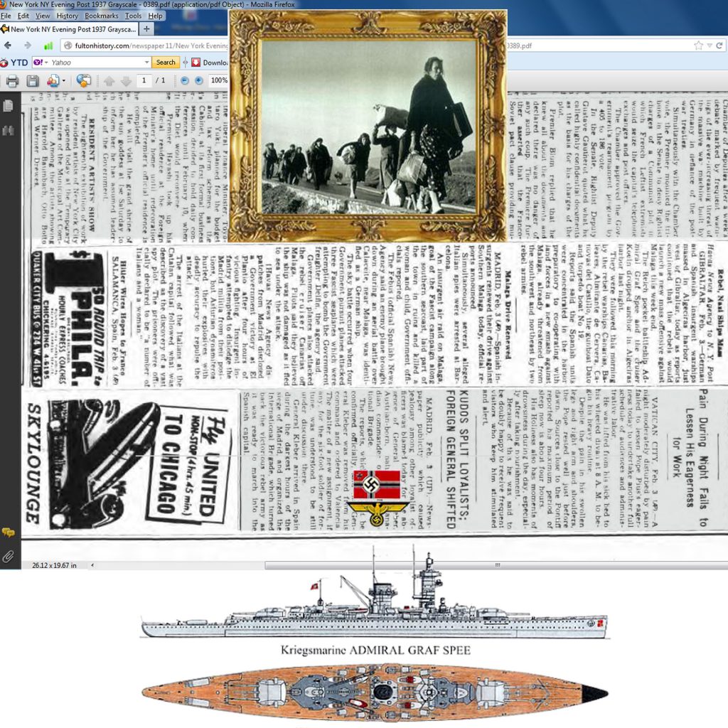Click the Firefox logo in title bar
Image resolution: width=728 pixels, height=728 pixels.
[4, 4]
